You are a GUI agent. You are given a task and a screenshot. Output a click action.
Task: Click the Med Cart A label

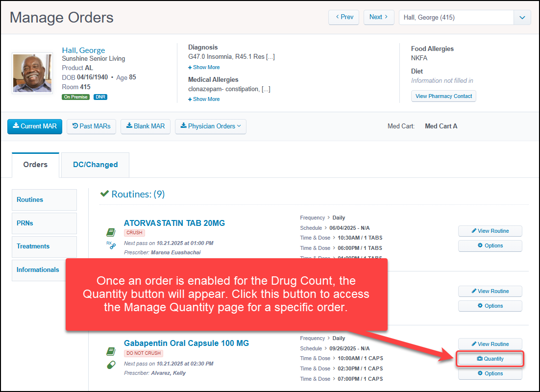pos(441,126)
